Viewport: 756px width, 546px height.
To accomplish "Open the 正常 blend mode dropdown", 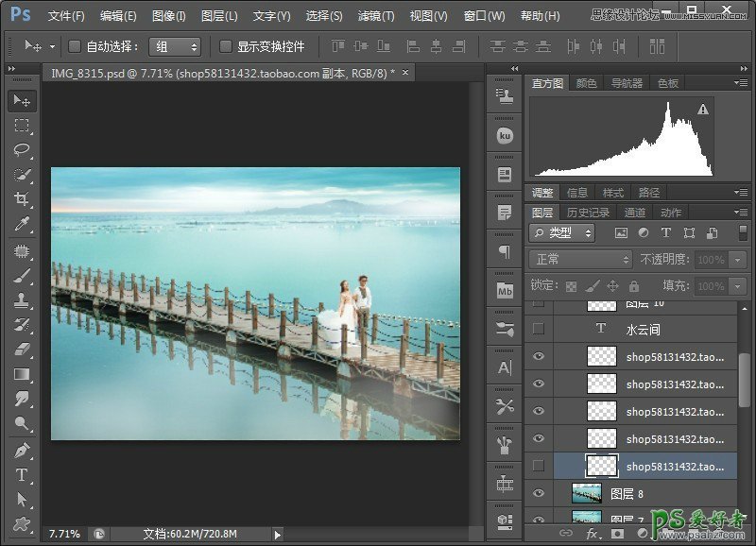I will [x=580, y=259].
